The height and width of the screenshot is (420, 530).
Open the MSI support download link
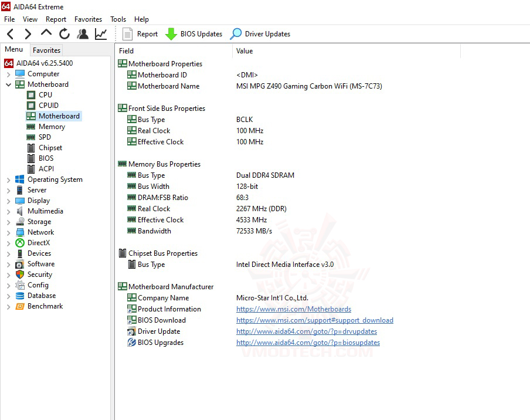point(315,320)
